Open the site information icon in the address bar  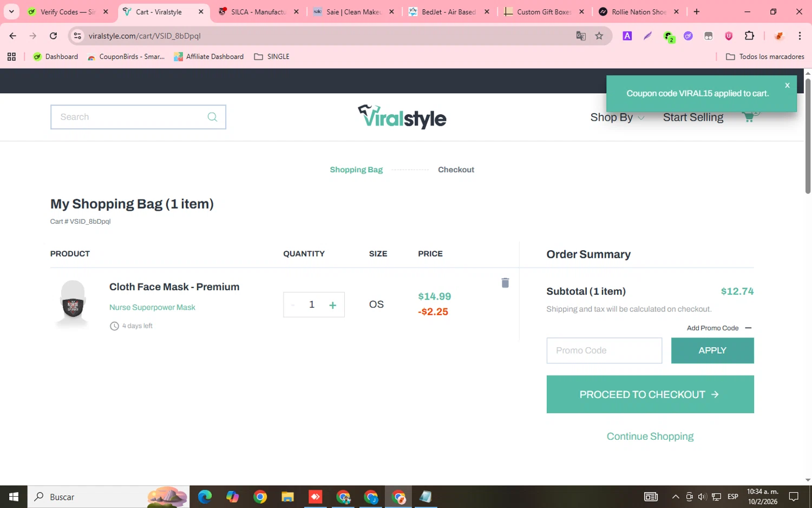click(77, 36)
